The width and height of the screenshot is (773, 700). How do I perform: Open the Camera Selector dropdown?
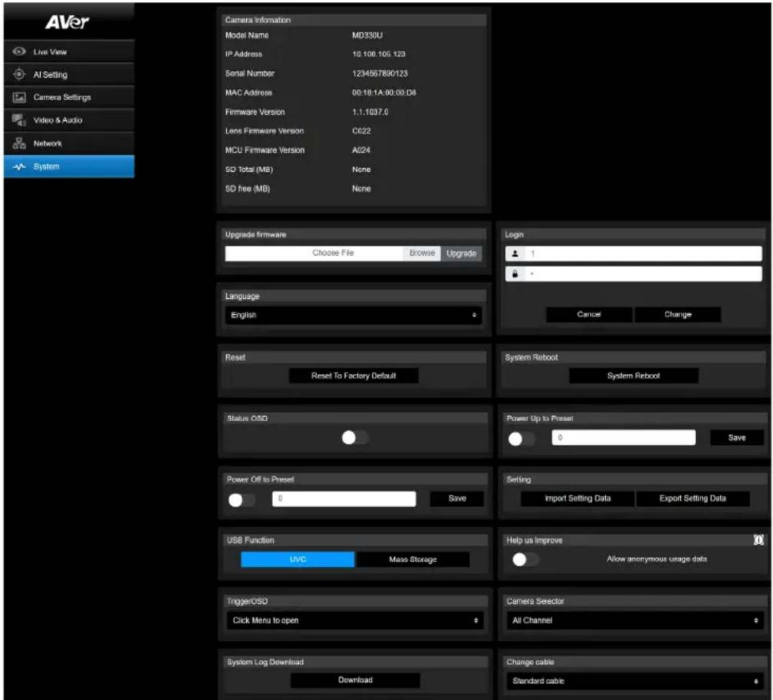[x=634, y=620]
